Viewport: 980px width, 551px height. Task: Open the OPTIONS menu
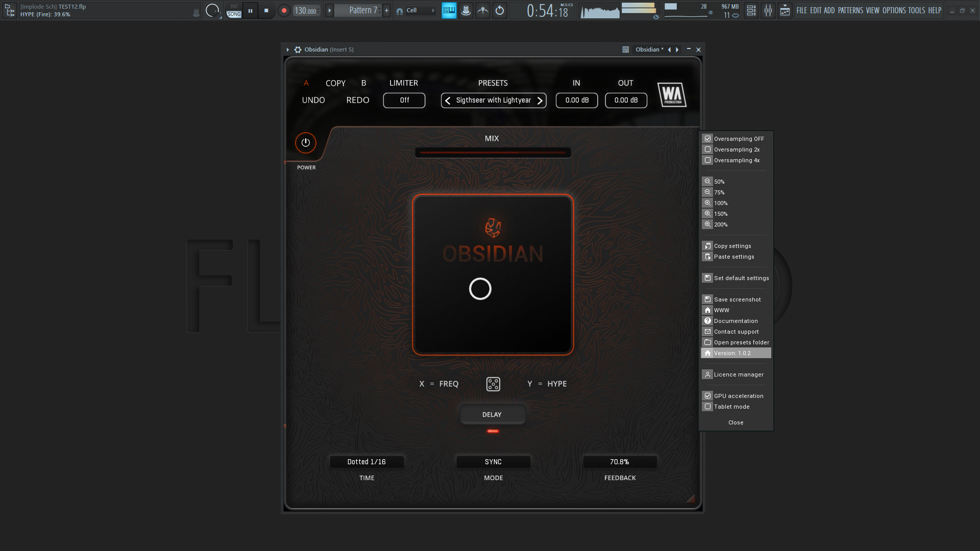(x=894, y=10)
